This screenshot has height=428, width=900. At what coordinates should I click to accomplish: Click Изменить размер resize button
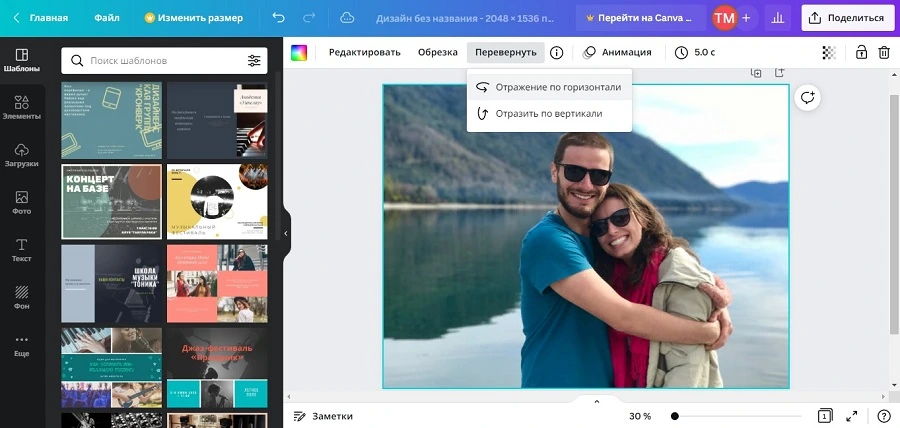193,18
